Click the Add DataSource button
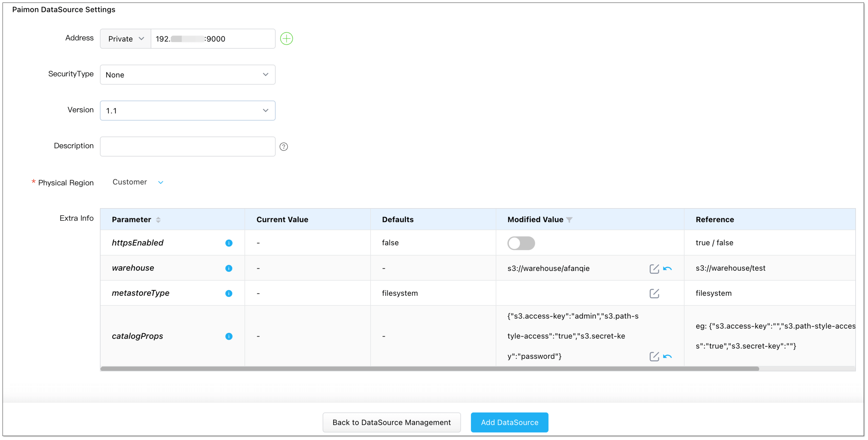 click(509, 422)
